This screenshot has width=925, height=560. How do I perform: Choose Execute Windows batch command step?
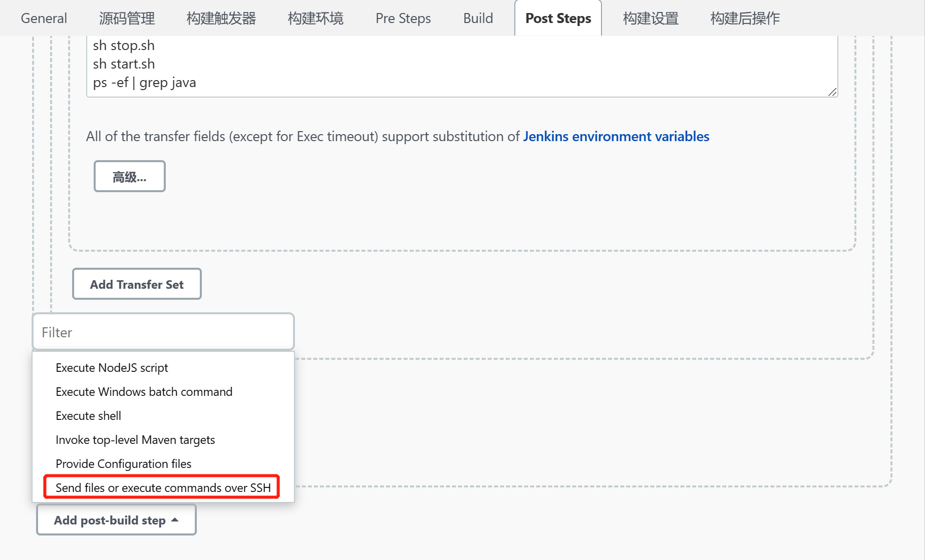pyautogui.click(x=144, y=391)
